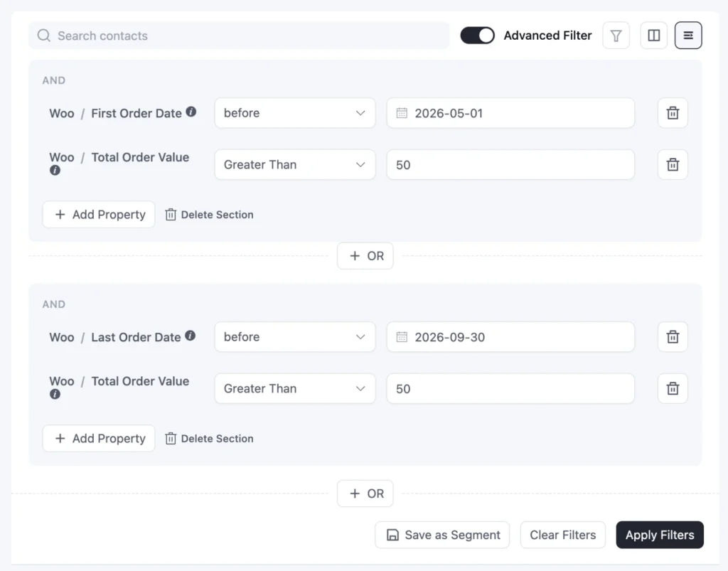Open first section's 'Greater Than' dropdown
This screenshot has width=728, height=571.
295,164
